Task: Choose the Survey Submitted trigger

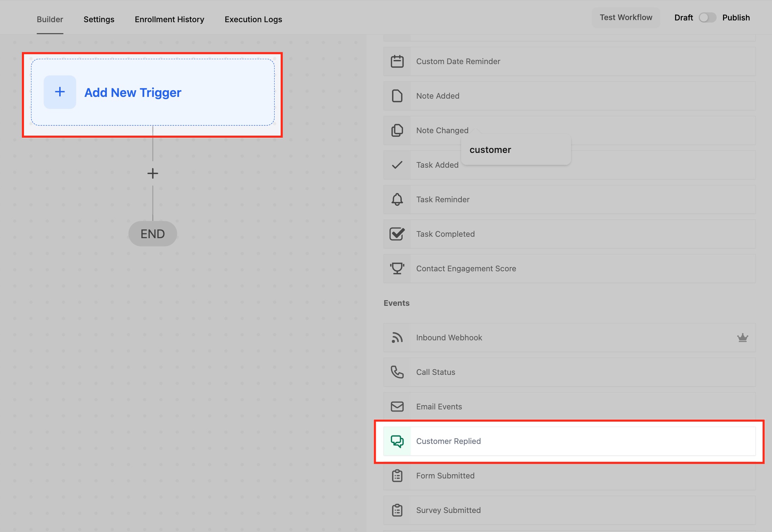Action: click(x=448, y=510)
